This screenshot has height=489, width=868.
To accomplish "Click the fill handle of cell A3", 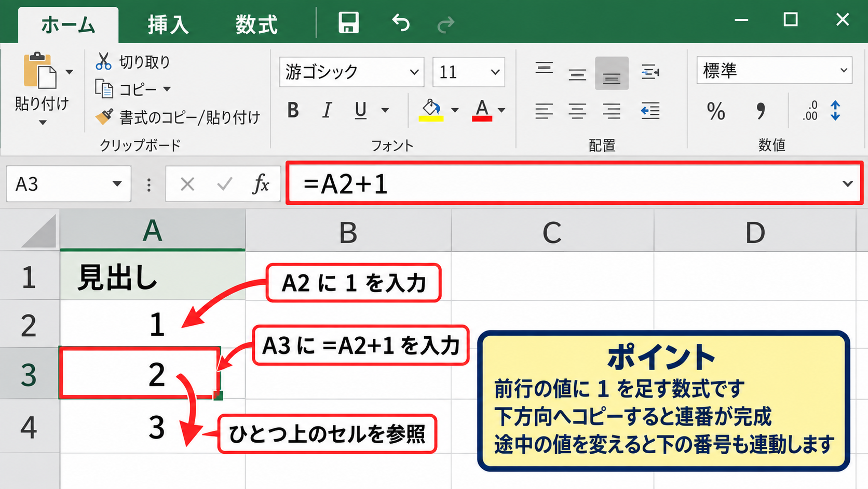I will [218, 395].
